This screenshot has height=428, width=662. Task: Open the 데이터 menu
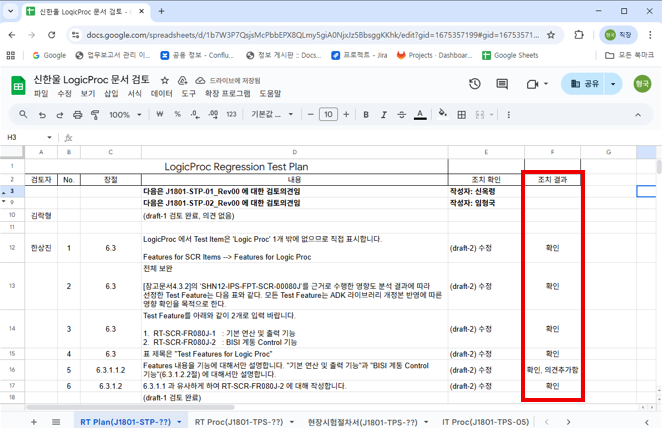tap(161, 93)
